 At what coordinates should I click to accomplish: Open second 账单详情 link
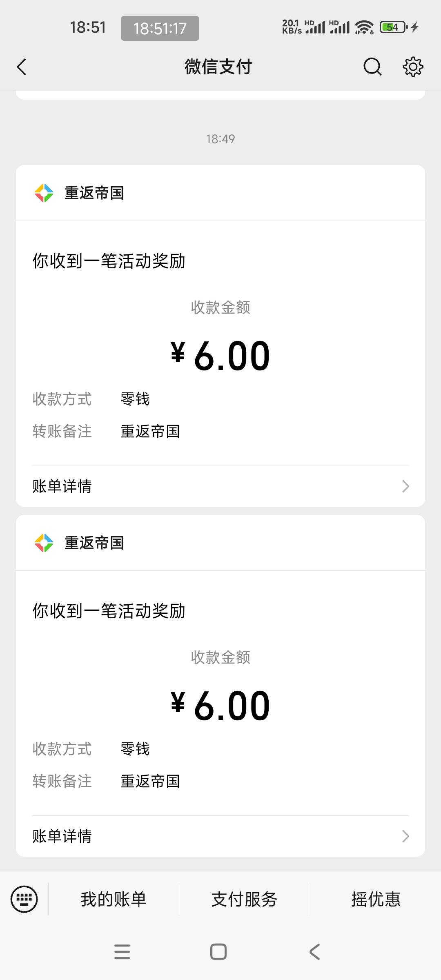click(x=62, y=836)
